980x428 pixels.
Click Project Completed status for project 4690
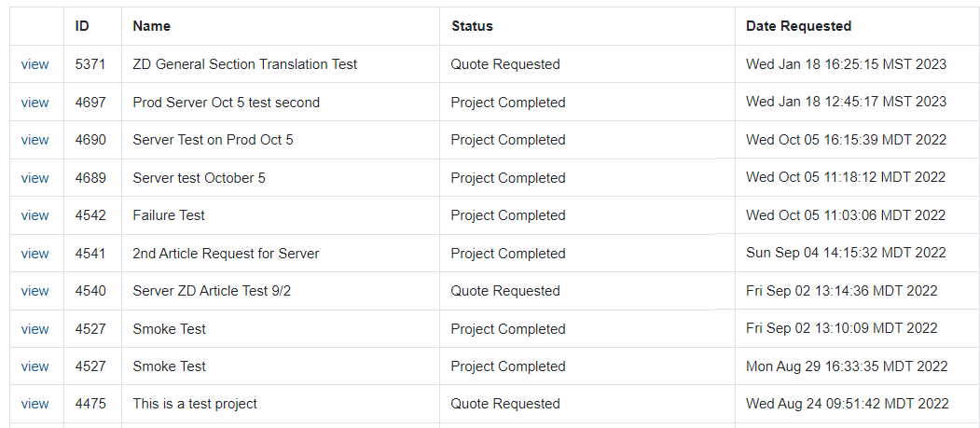pyautogui.click(x=508, y=140)
